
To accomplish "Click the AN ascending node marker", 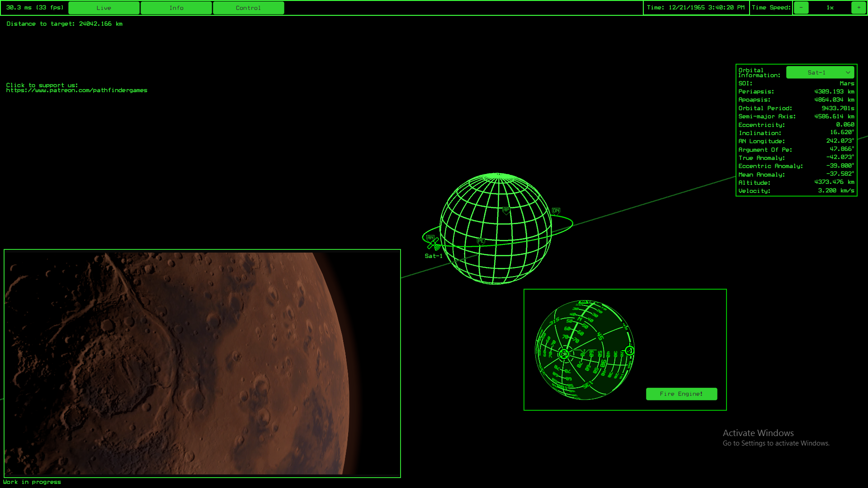I will coord(430,238).
